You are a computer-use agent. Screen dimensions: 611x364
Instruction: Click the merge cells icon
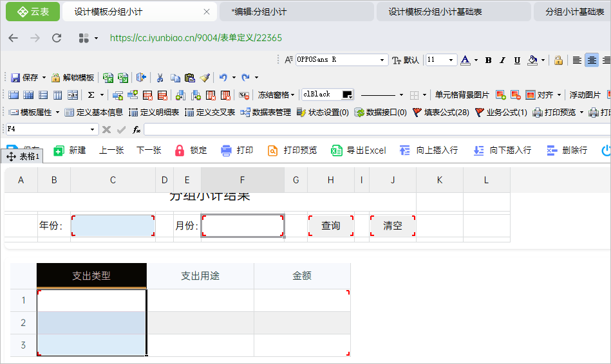coord(73,95)
